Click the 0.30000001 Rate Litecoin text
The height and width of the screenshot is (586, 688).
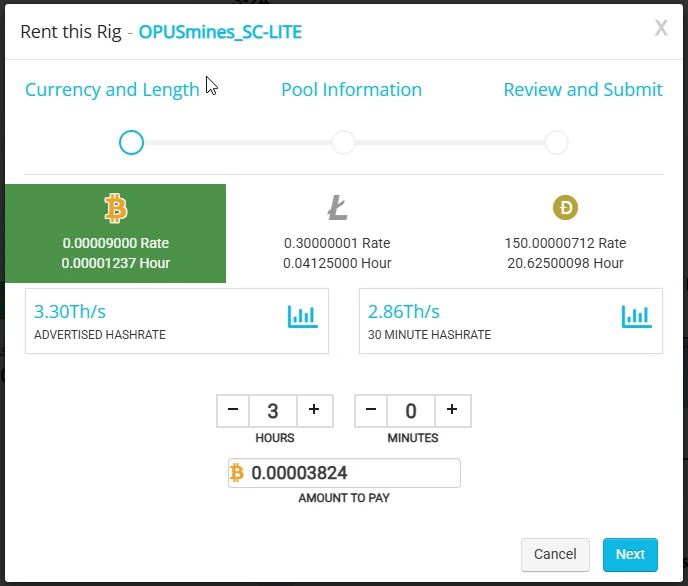337,243
